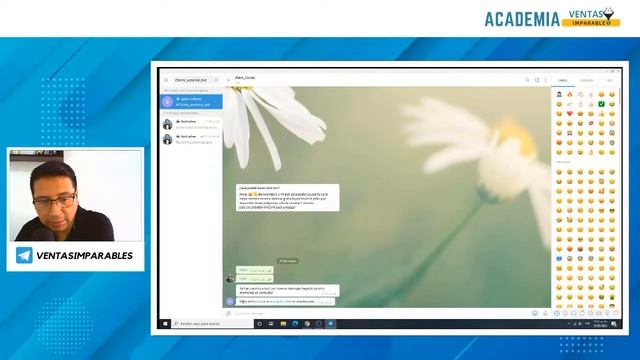Viewport: 640px width, 360px height.
Task: Click the bot's welcome message bubble
Action: coord(287,198)
